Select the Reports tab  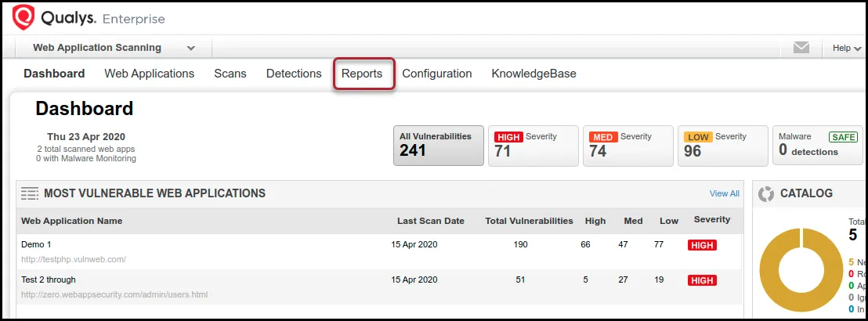click(x=362, y=74)
